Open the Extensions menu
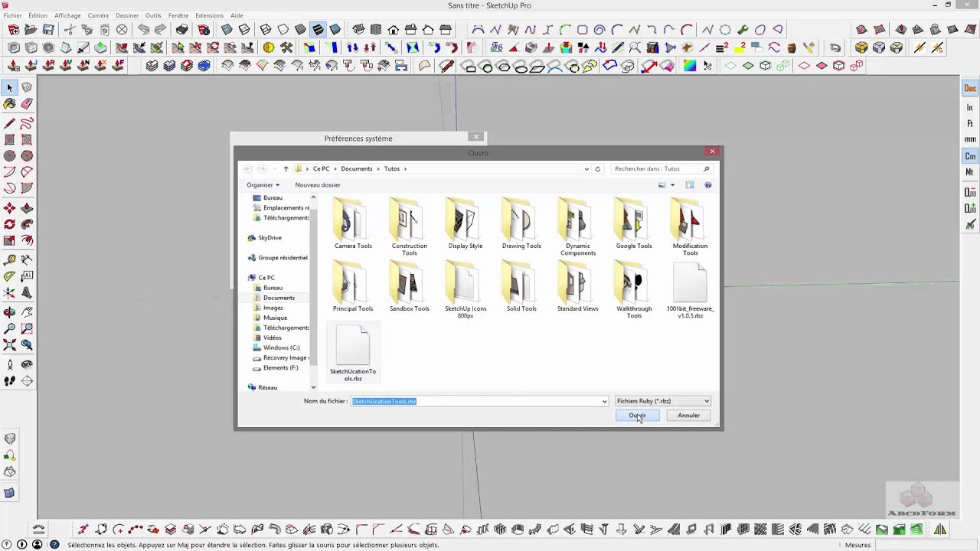This screenshot has width=980, height=551. [x=210, y=15]
